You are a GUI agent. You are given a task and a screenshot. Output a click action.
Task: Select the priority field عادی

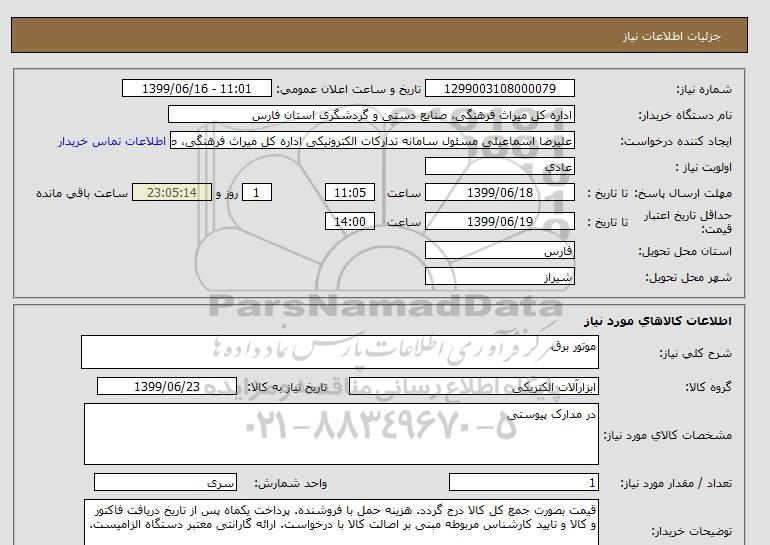(x=499, y=166)
